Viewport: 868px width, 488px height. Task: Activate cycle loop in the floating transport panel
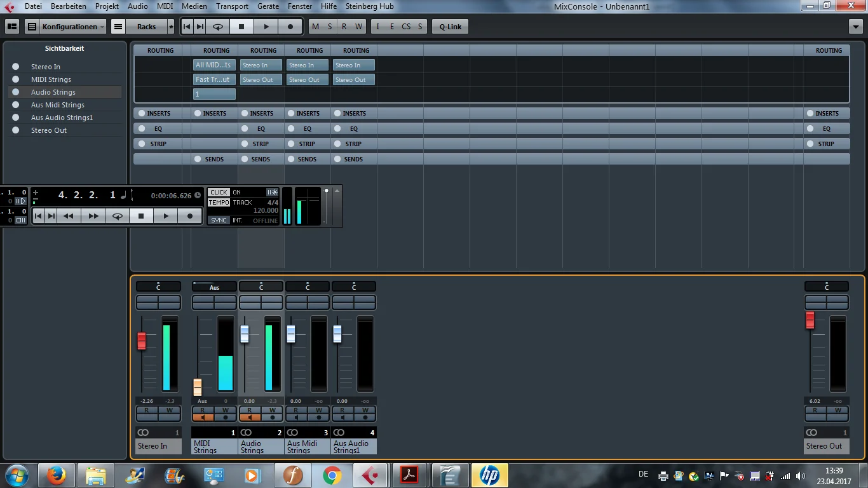118,216
